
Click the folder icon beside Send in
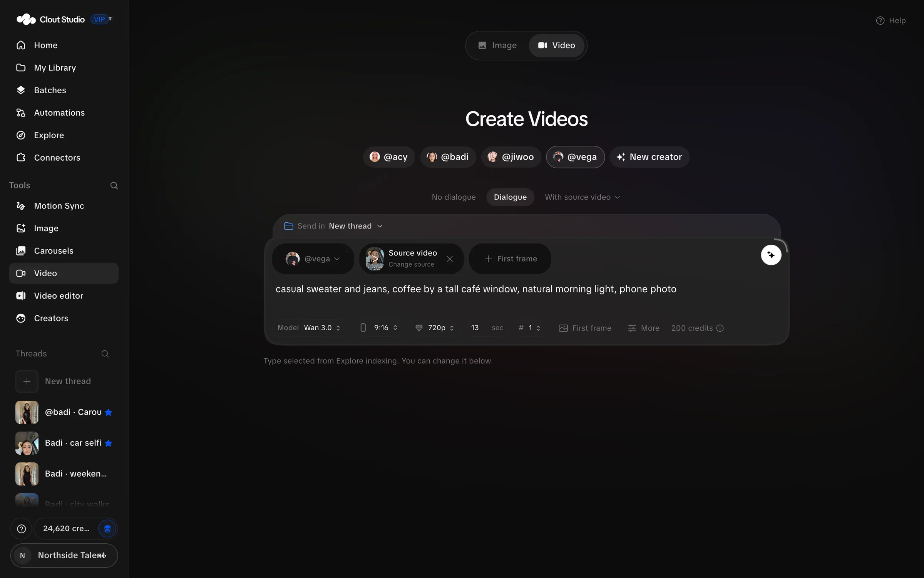[288, 226]
